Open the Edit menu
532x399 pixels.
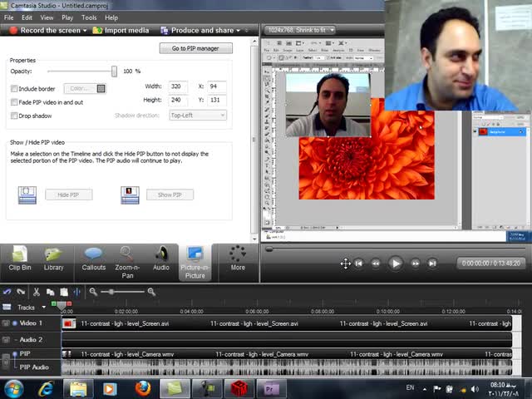point(27,17)
